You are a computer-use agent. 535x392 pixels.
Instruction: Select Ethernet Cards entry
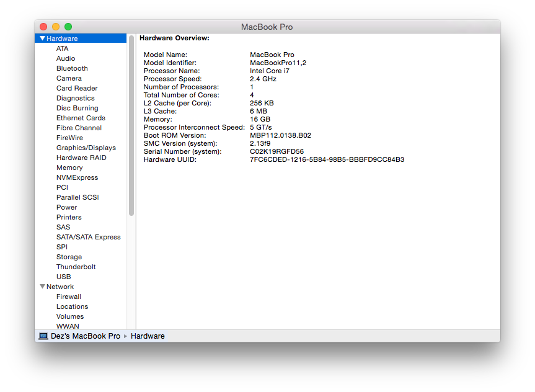(81, 118)
